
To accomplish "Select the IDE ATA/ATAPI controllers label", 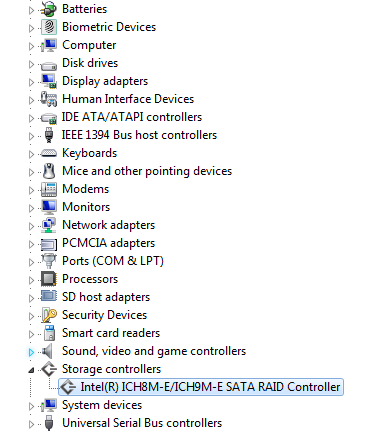I will pyautogui.click(x=132, y=117).
